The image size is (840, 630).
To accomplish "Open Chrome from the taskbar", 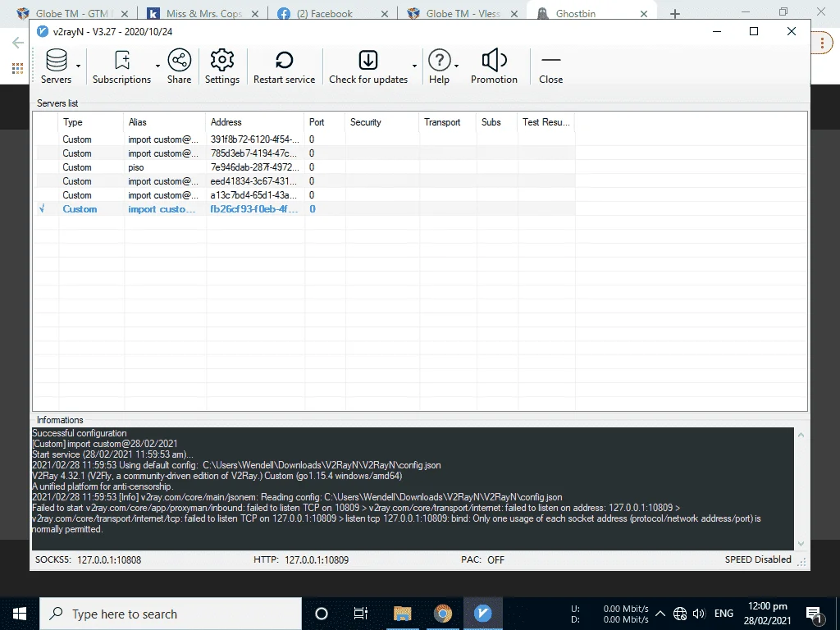I will pyautogui.click(x=442, y=614).
